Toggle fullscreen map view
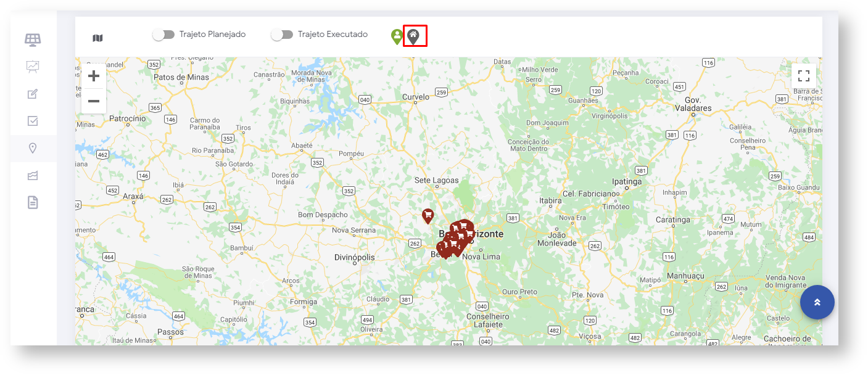The width and height of the screenshot is (868, 375). click(804, 76)
